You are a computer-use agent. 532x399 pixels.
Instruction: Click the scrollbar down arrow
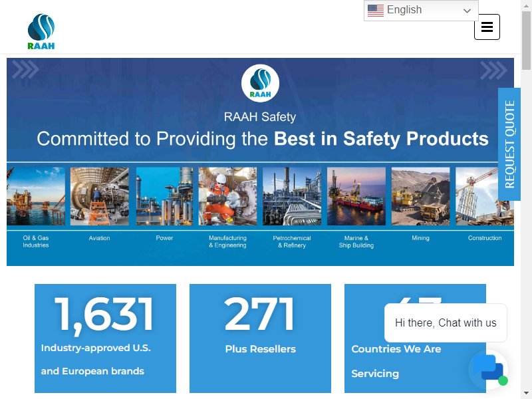pyautogui.click(x=526, y=394)
